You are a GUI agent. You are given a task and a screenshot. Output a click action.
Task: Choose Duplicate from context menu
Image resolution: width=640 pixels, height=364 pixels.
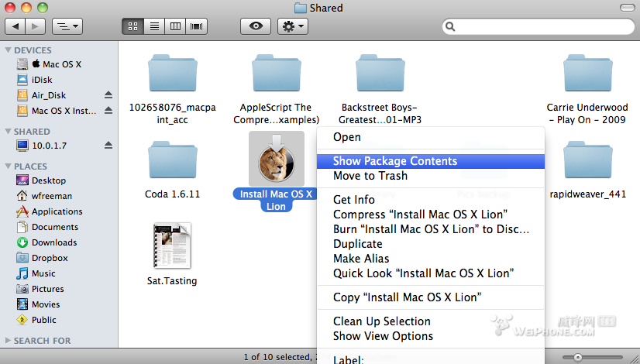pos(431,244)
